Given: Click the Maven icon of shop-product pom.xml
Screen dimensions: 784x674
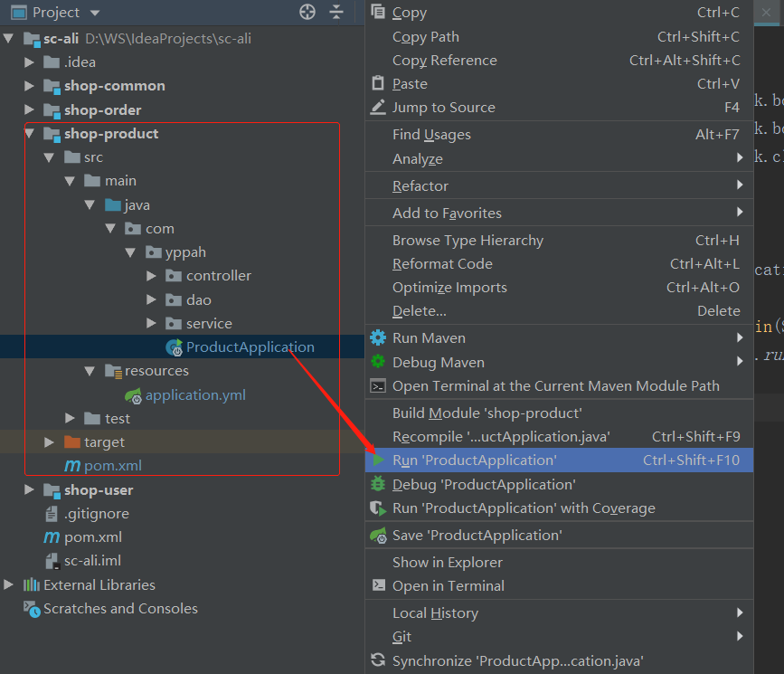Looking at the screenshot, I should tap(72, 466).
